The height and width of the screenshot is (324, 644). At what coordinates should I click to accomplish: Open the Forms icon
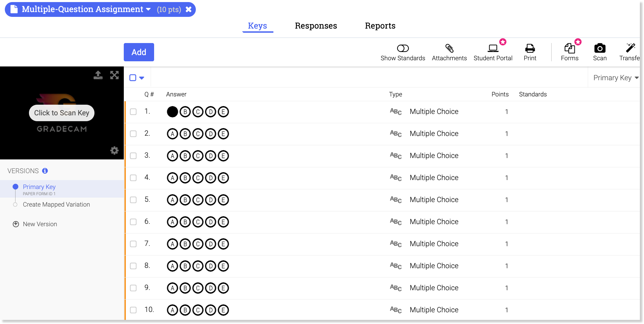coord(570,49)
